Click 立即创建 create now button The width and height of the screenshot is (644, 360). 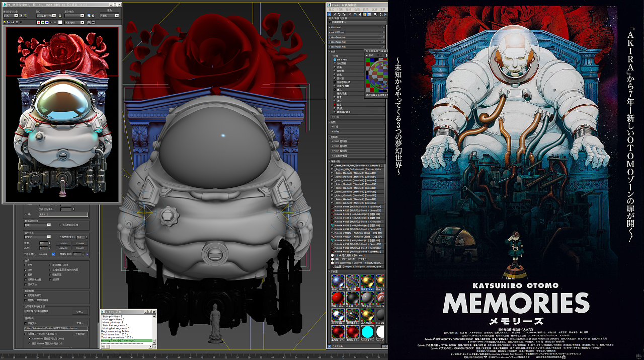(x=80, y=334)
